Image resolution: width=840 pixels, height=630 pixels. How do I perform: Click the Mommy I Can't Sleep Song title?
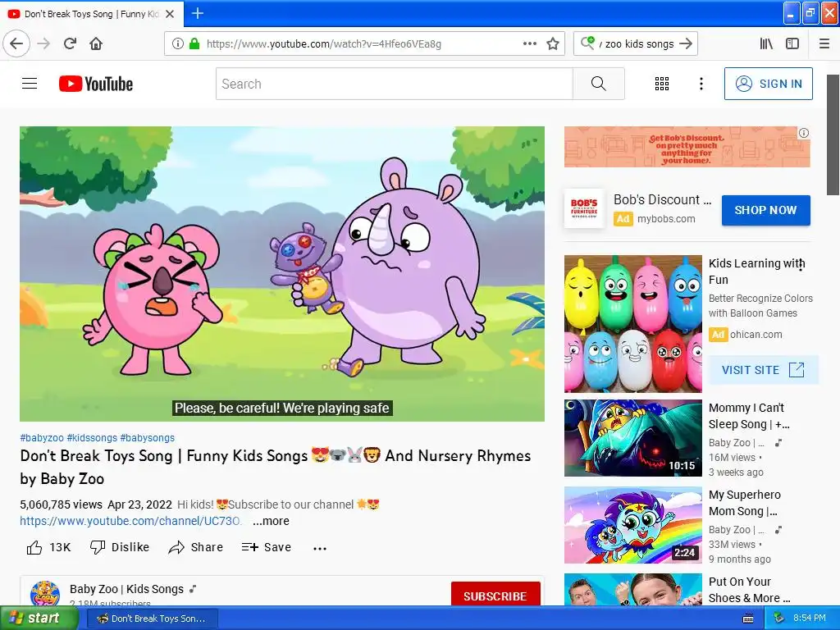click(748, 416)
